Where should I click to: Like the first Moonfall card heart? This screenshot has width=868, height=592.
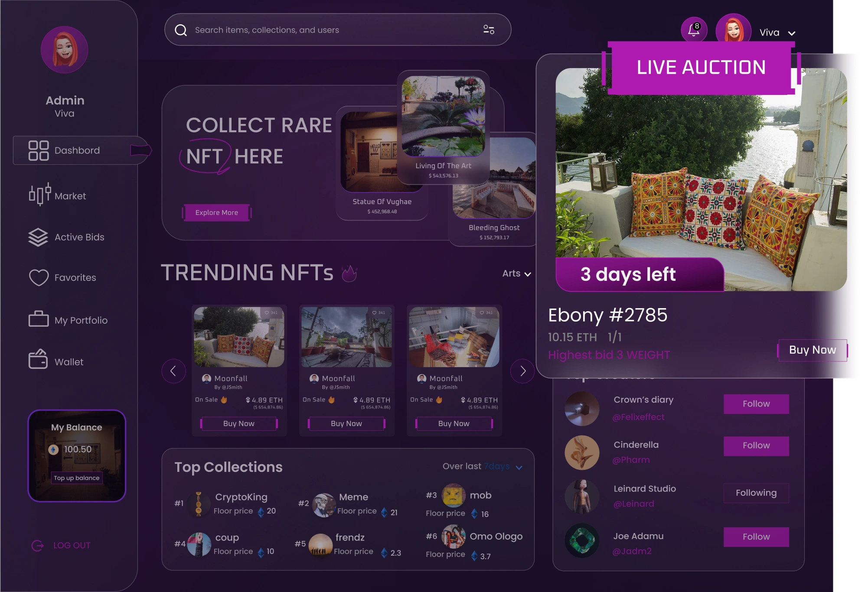coord(267,312)
